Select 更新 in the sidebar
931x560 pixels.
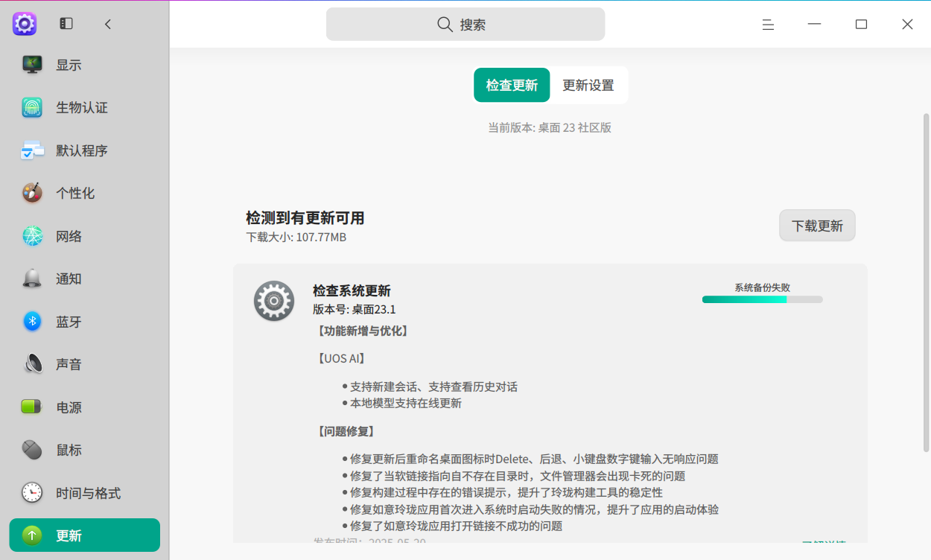(85, 535)
